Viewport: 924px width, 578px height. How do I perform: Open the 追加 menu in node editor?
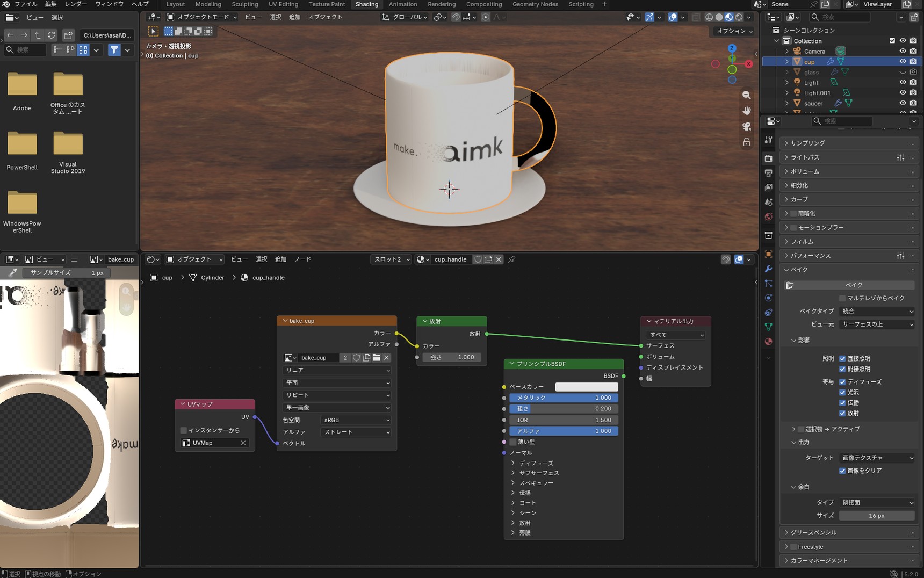280,259
